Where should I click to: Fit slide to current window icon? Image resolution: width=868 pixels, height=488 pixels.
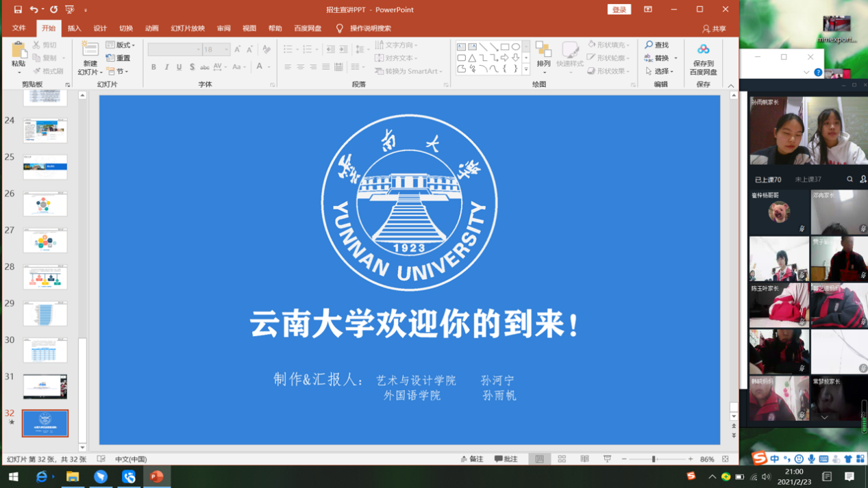[726, 459]
